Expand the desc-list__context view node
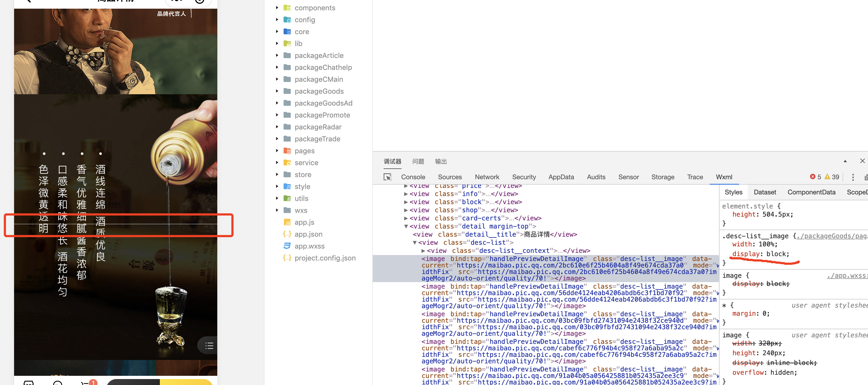The width and height of the screenshot is (868, 385). [423, 251]
